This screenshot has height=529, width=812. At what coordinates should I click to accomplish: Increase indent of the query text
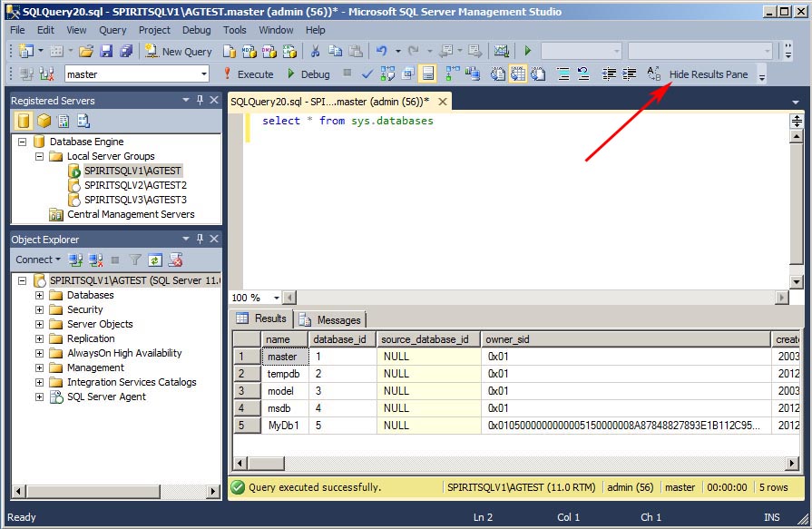point(629,73)
